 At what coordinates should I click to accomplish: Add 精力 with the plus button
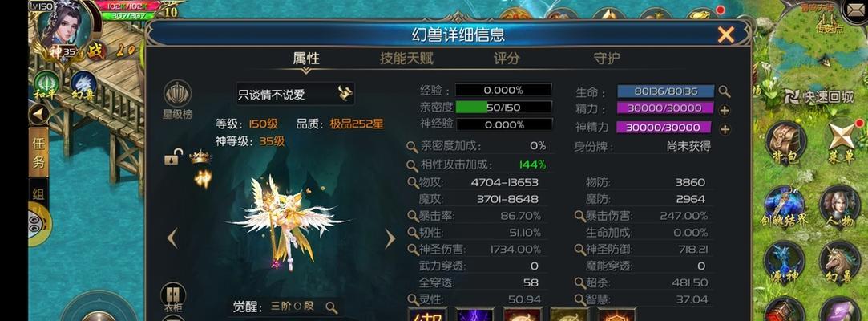(x=725, y=110)
